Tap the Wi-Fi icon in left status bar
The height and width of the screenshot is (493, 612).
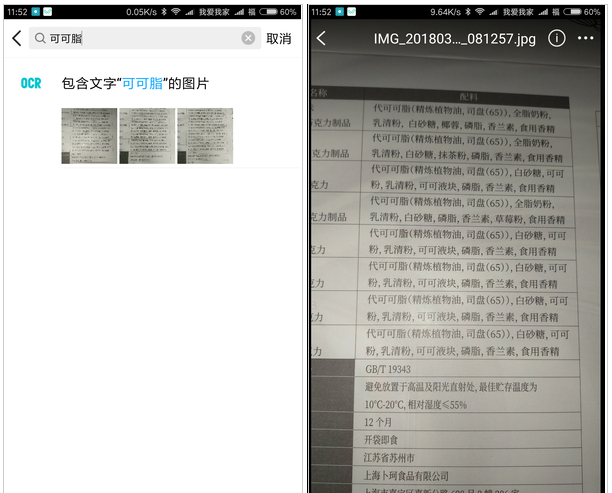(176, 12)
